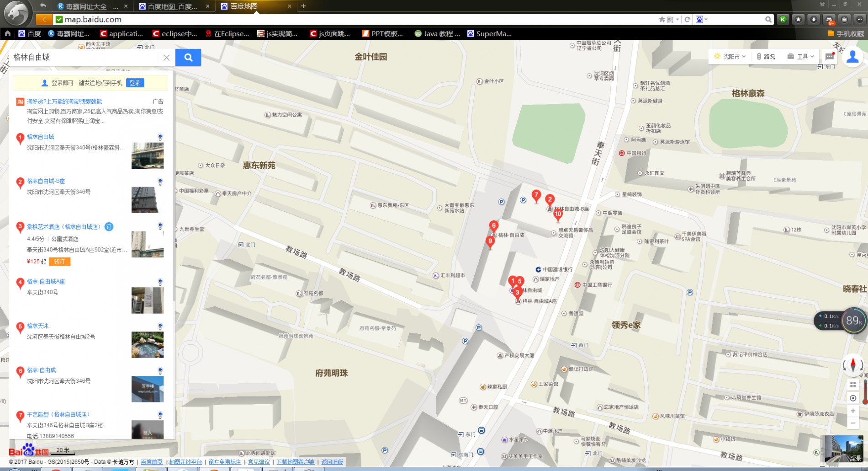Click send-to-phone pin icon for 格林自由城-B座

click(160, 182)
